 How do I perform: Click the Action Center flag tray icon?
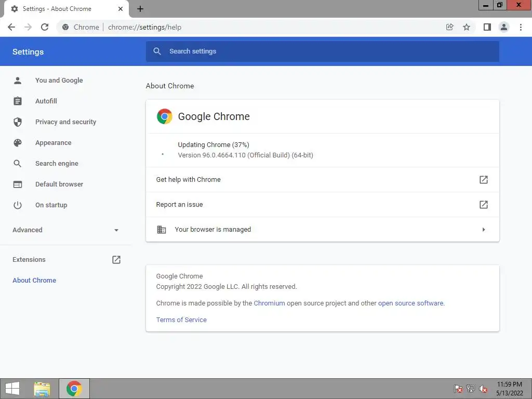click(458, 389)
